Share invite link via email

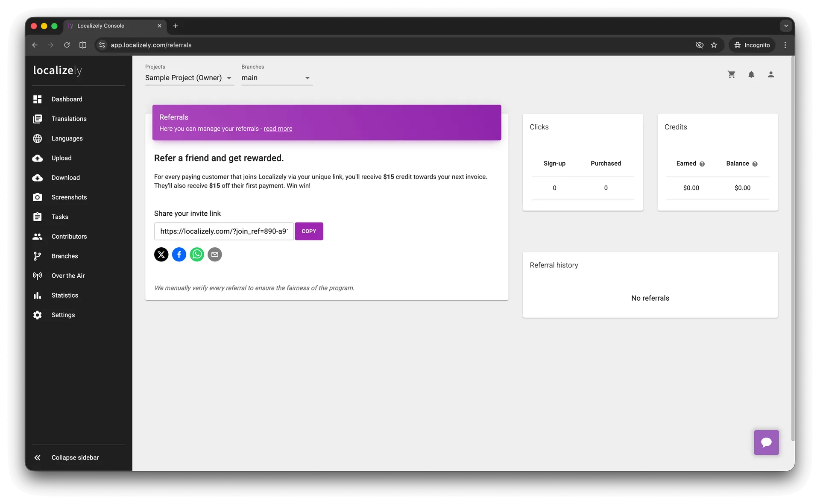click(x=215, y=254)
